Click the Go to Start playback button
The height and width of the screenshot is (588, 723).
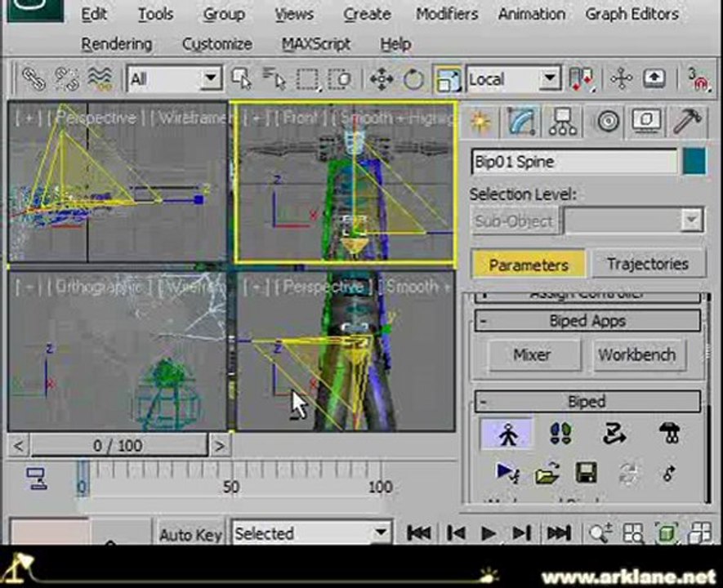click(418, 533)
